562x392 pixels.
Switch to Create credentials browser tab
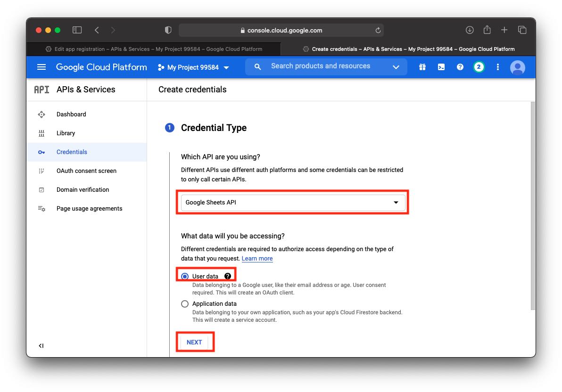(409, 49)
